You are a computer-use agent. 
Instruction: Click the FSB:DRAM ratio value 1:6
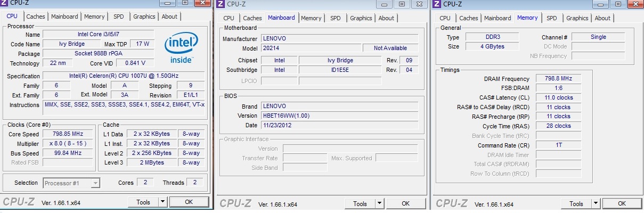point(558,88)
